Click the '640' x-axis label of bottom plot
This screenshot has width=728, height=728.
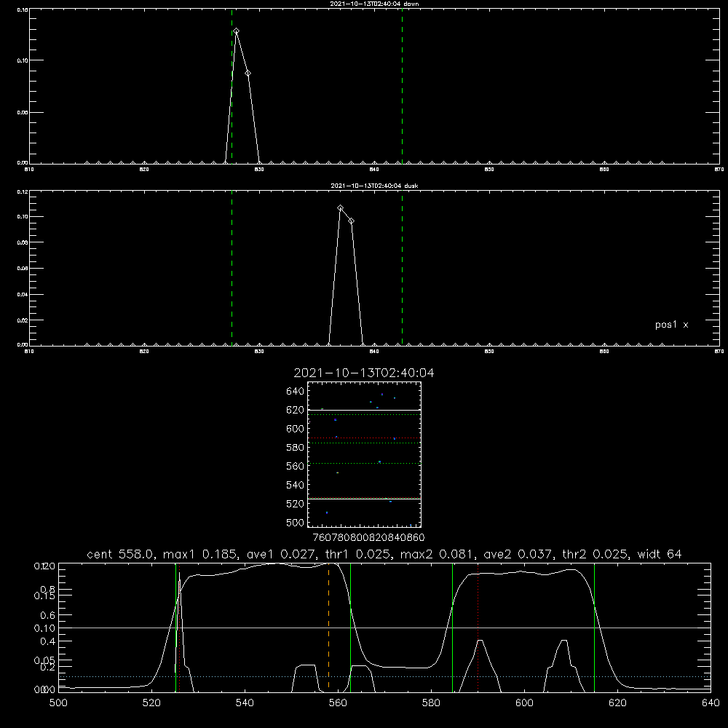pyautogui.click(x=711, y=703)
